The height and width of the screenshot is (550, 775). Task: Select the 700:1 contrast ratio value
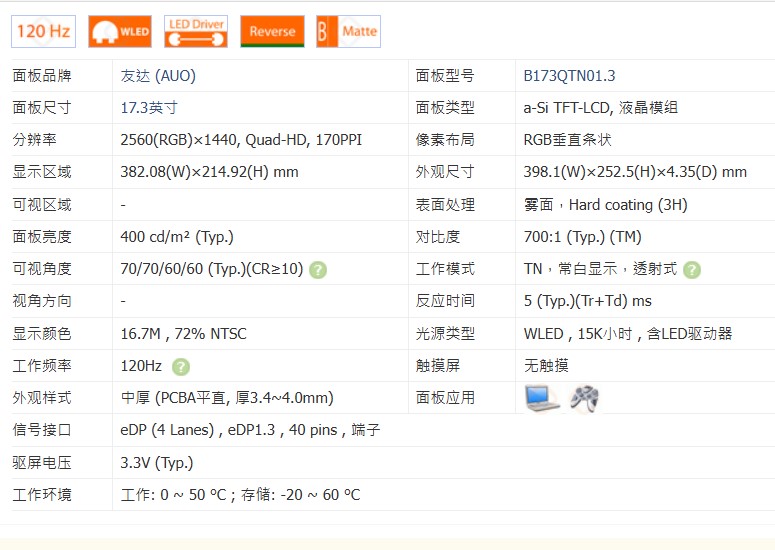[582, 237]
